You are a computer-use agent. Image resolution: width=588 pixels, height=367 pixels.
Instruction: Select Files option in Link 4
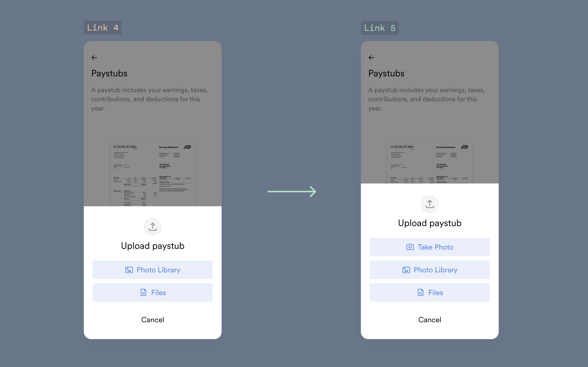point(152,292)
